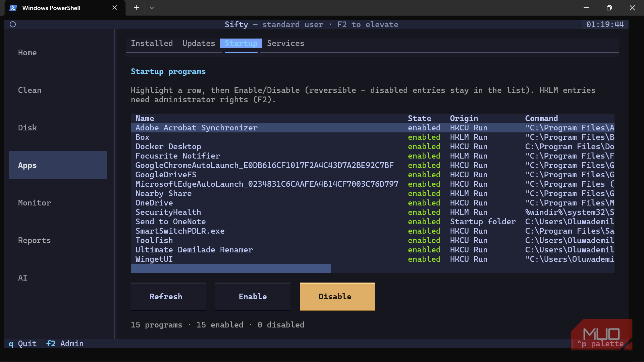
Task: Highlight the Nearby Share row
Action: click(373, 193)
